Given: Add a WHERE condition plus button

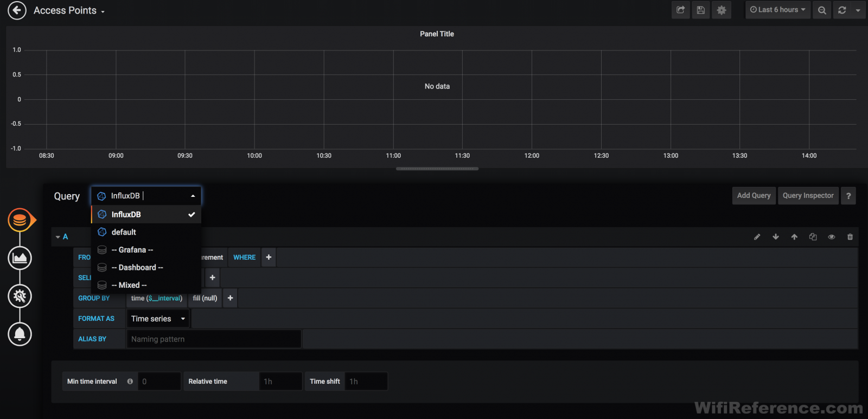Looking at the screenshot, I should click(x=269, y=257).
